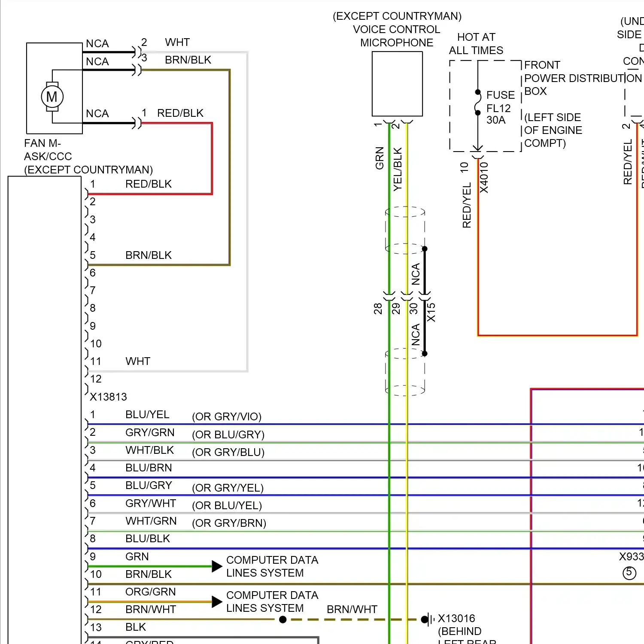Click 'BRN/BLK' label at fan connector pin 3
This screenshot has height=644, width=644.
click(188, 60)
